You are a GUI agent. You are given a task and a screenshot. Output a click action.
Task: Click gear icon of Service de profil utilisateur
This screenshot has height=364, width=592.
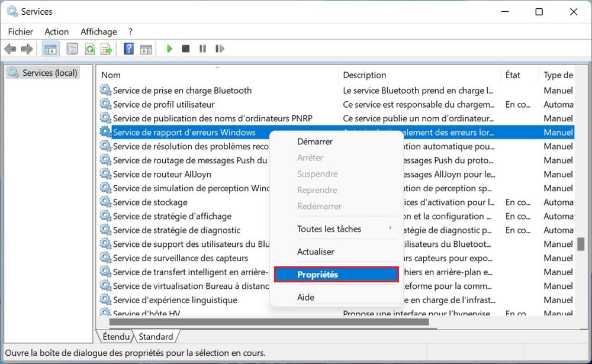pos(105,104)
